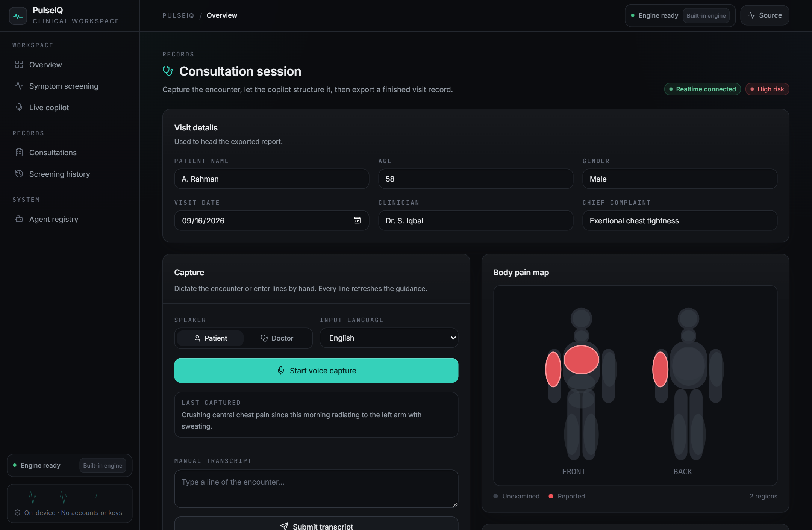Click the head of the front body figure
The height and width of the screenshot is (530, 812).
[x=581, y=318]
